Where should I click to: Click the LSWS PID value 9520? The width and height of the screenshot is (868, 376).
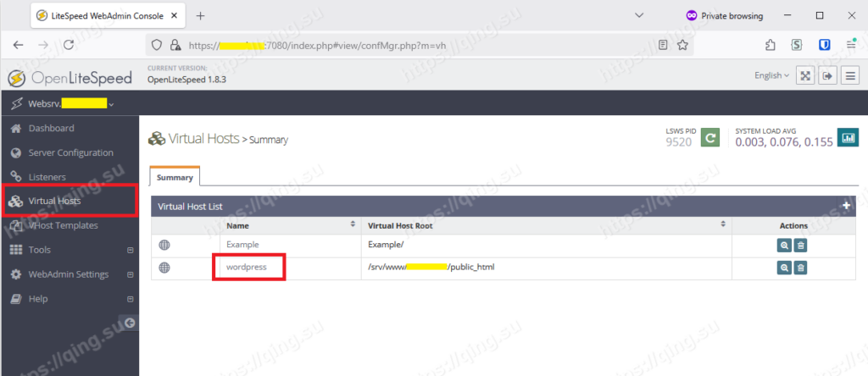point(679,142)
